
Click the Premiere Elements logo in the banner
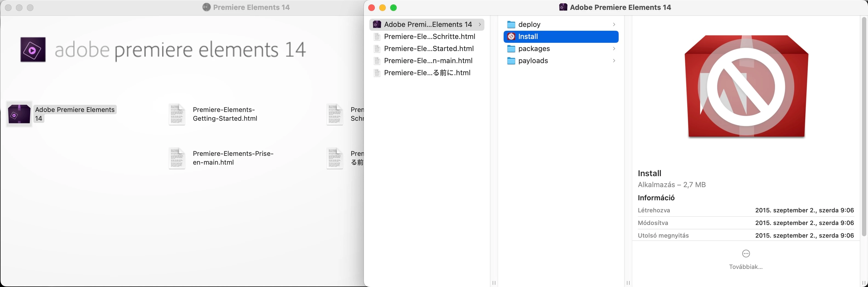click(x=33, y=50)
